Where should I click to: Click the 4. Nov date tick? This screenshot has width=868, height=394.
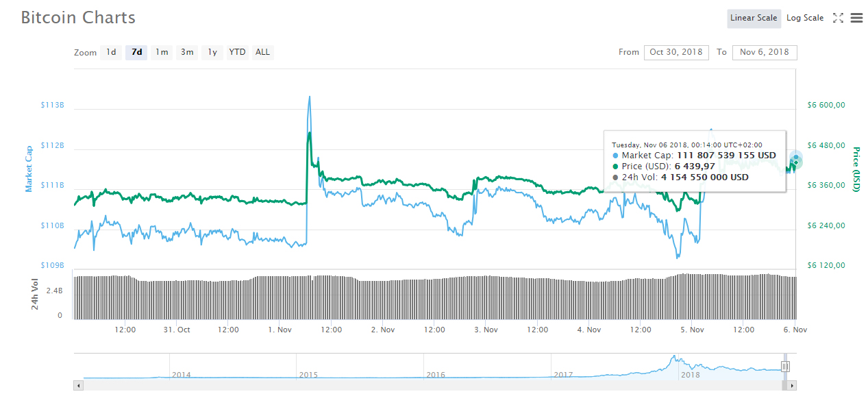click(589, 330)
